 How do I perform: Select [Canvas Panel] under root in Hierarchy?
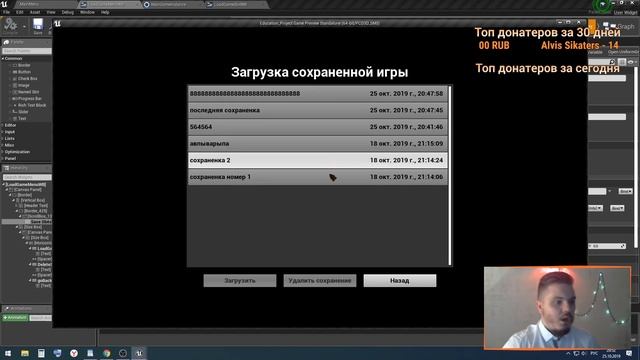tap(27, 190)
